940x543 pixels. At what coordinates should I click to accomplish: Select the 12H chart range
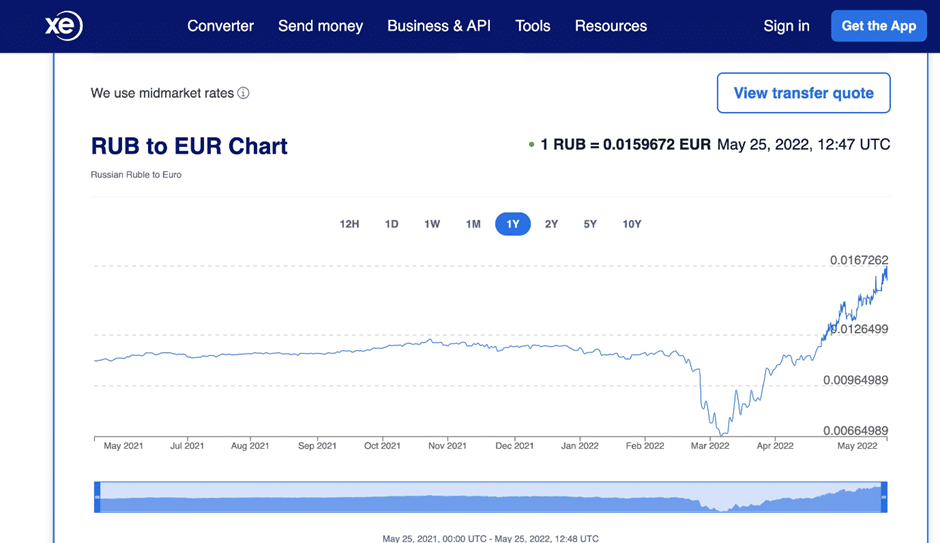[x=349, y=224]
